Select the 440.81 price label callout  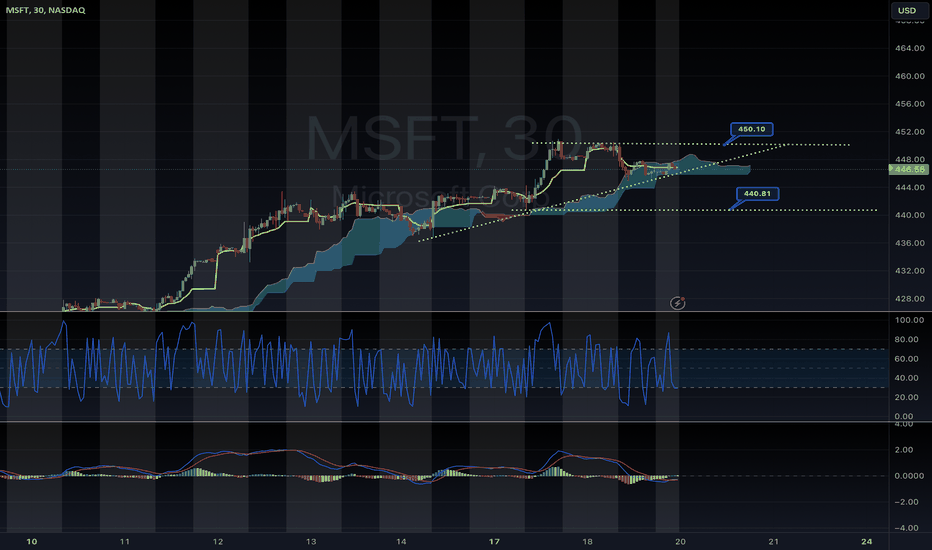(757, 193)
